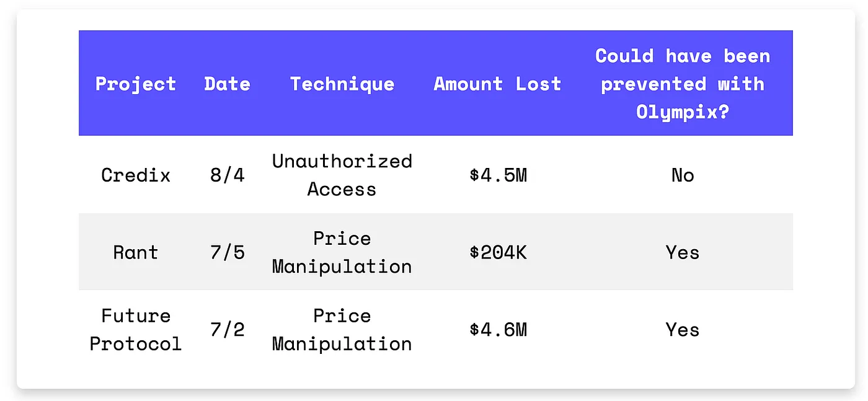Click the 7/5 date cell
The height and width of the screenshot is (401, 868).
coord(227,252)
